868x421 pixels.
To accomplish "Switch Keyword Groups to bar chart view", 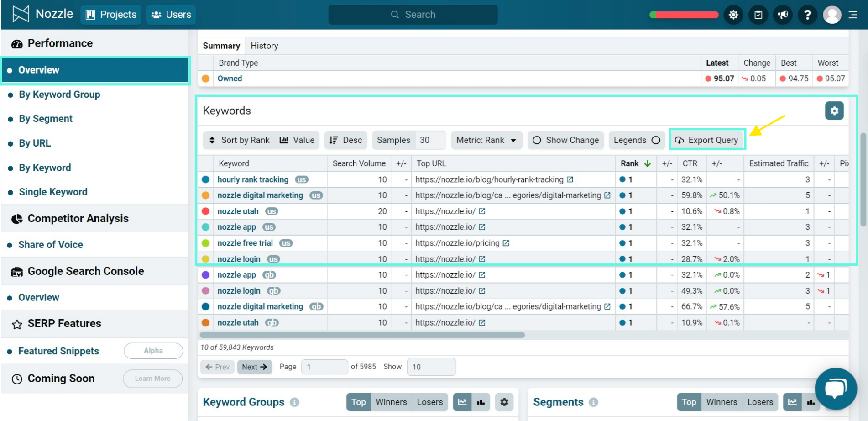I will click(x=481, y=402).
